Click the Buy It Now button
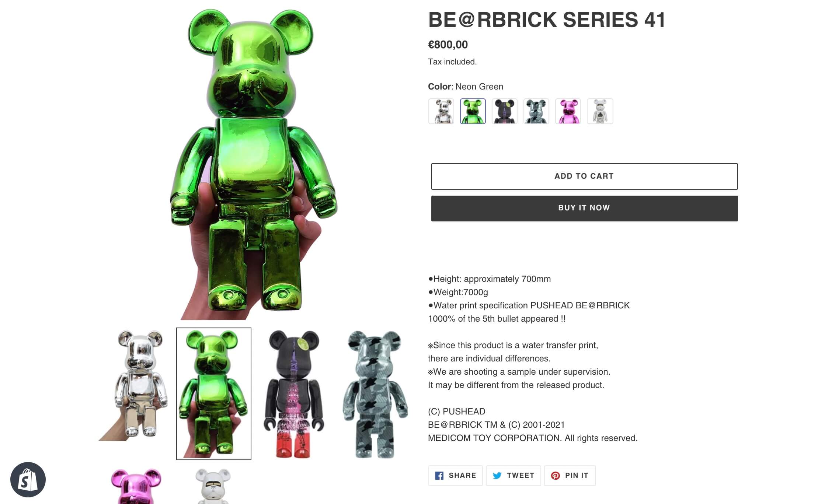839x504 pixels. 584,208
